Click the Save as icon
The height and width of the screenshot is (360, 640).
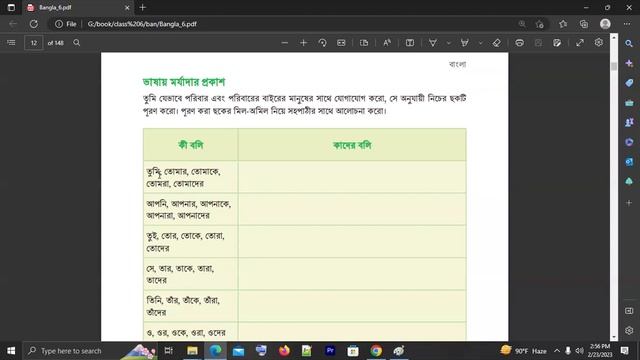557,43
